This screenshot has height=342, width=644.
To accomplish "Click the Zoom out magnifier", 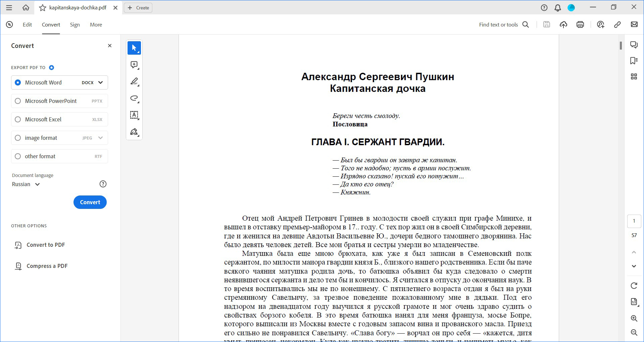I will 634,332.
